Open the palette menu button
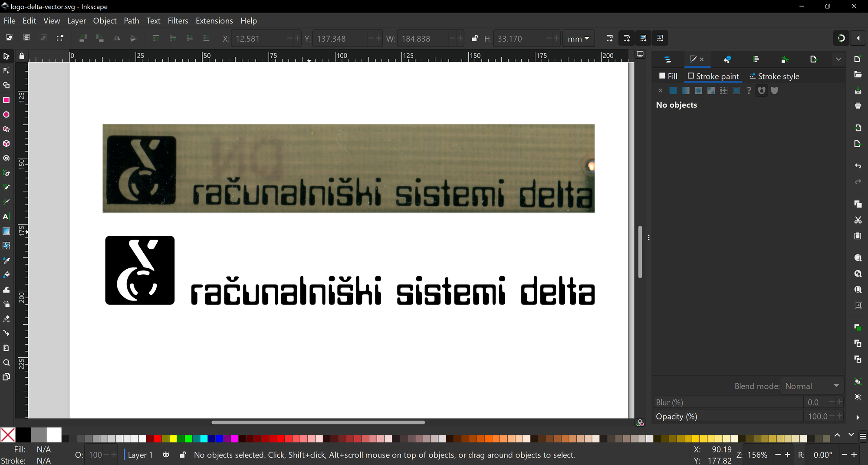 click(863, 436)
